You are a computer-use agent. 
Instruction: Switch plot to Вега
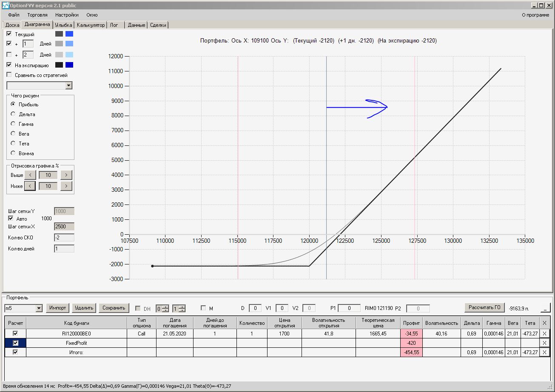coord(13,134)
